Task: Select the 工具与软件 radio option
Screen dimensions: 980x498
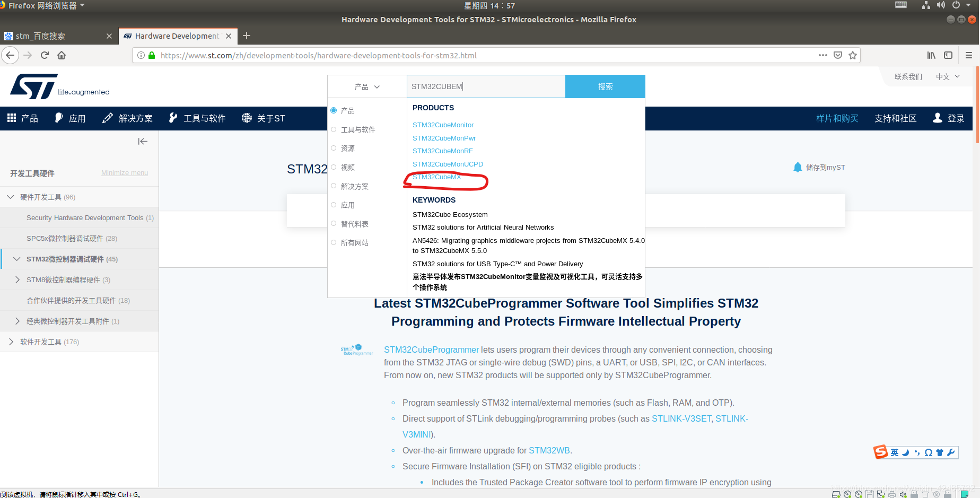Action: [x=334, y=129]
